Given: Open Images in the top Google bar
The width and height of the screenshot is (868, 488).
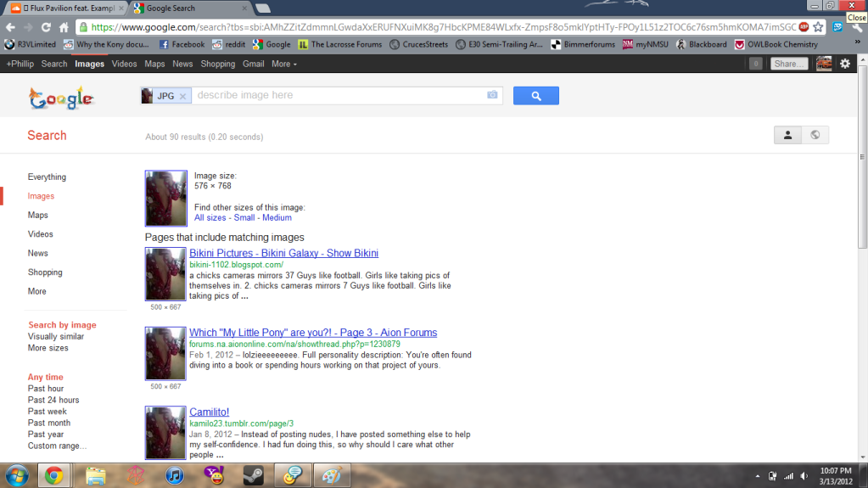Looking at the screenshot, I should [x=89, y=64].
